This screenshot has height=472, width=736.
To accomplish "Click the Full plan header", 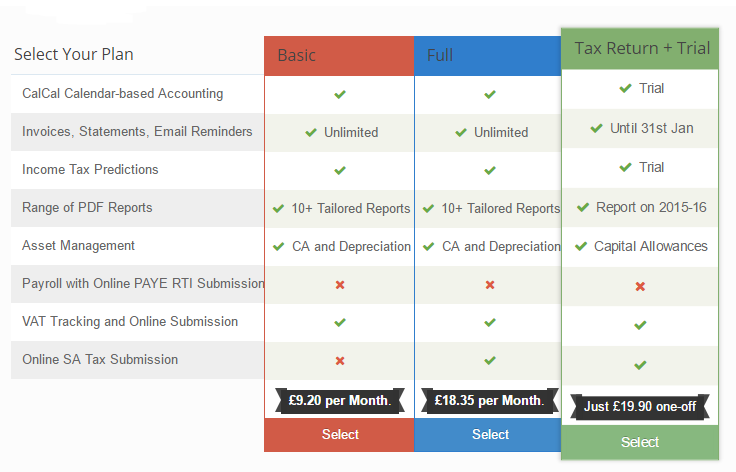I will click(x=488, y=56).
